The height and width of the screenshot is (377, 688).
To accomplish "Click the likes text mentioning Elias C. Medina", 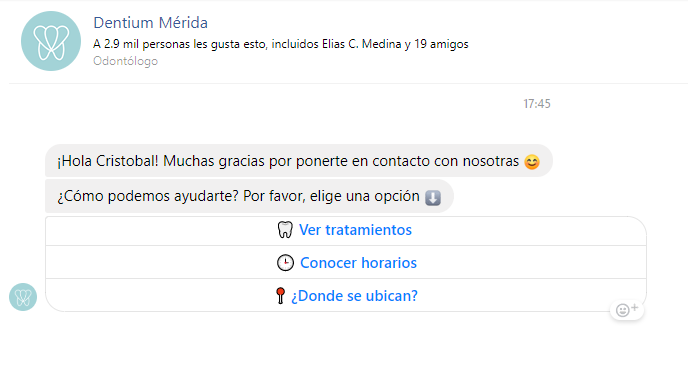I will (281, 44).
